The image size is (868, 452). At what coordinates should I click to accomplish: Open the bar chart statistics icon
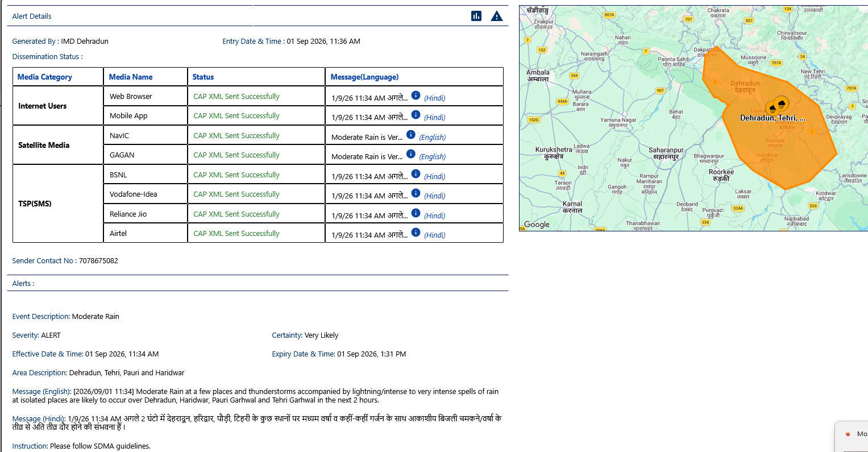coord(476,16)
